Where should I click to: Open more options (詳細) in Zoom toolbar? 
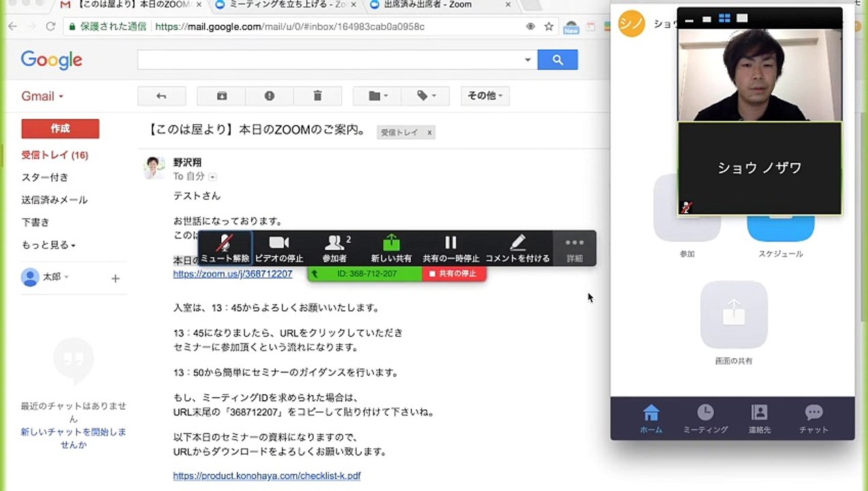(575, 248)
